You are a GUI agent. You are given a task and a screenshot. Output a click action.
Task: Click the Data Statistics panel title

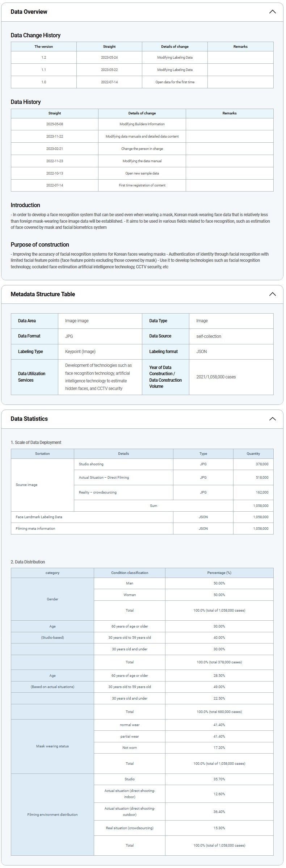coord(29,419)
